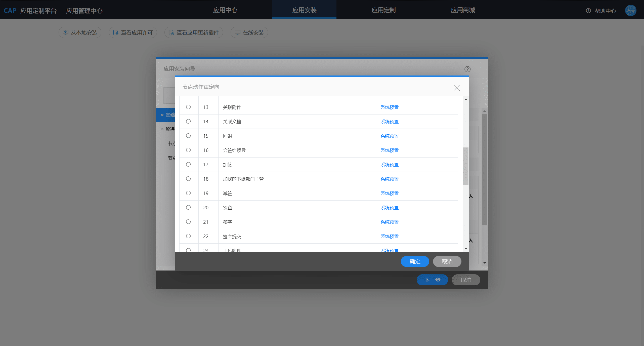644x346 pixels.
Task: Confirm with the 确定 button
Action: tap(415, 261)
